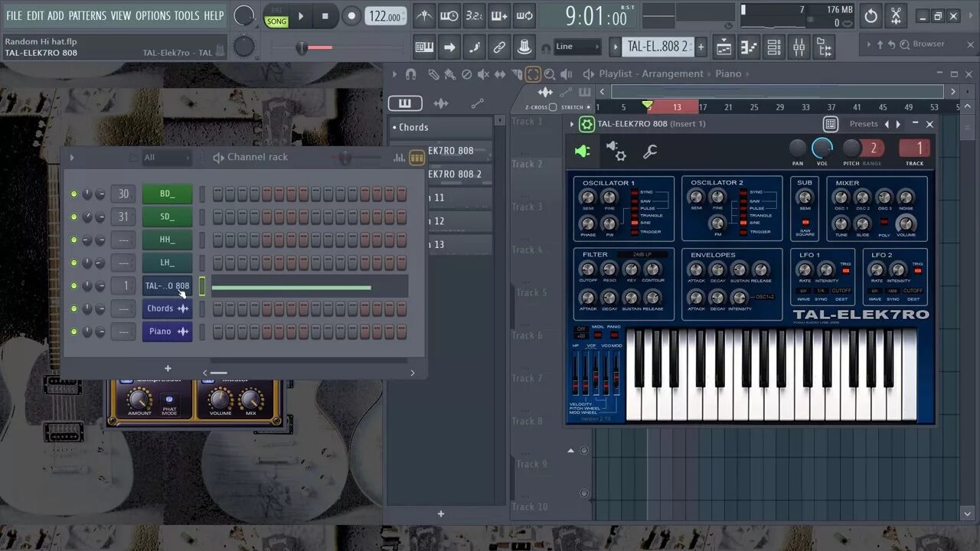Mute the Piano channel
The width and height of the screenshot is (980, 551).
74,332
